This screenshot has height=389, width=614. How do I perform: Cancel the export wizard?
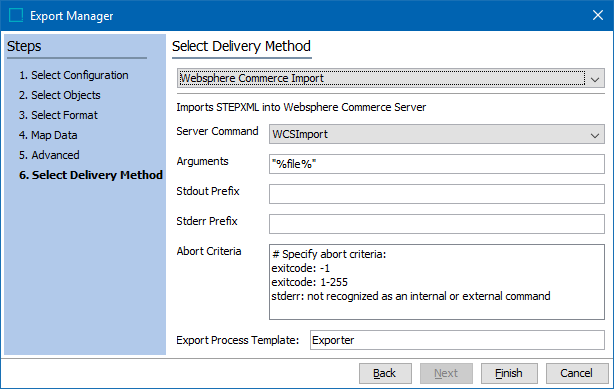coord(577,373)
